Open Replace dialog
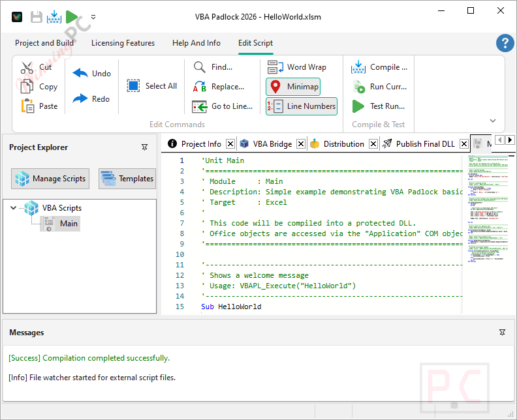This screenshot has width=517, height=420. coord(219,87)
